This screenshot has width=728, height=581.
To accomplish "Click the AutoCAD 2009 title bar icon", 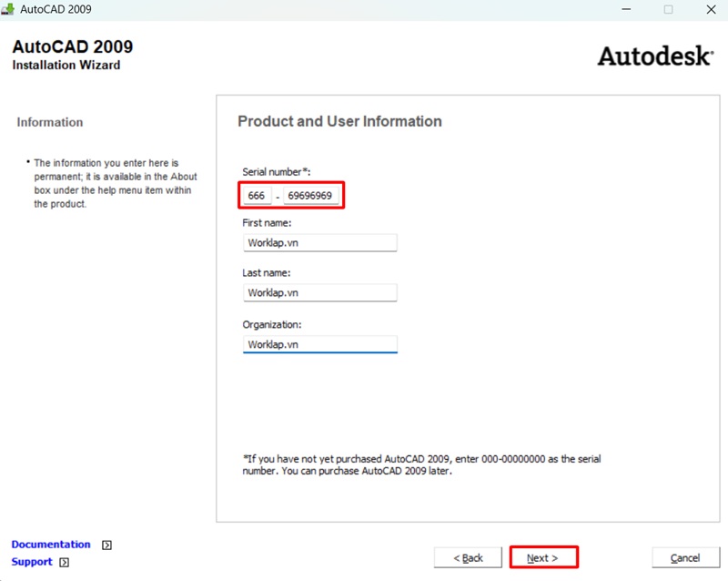I will pos(10,10).
